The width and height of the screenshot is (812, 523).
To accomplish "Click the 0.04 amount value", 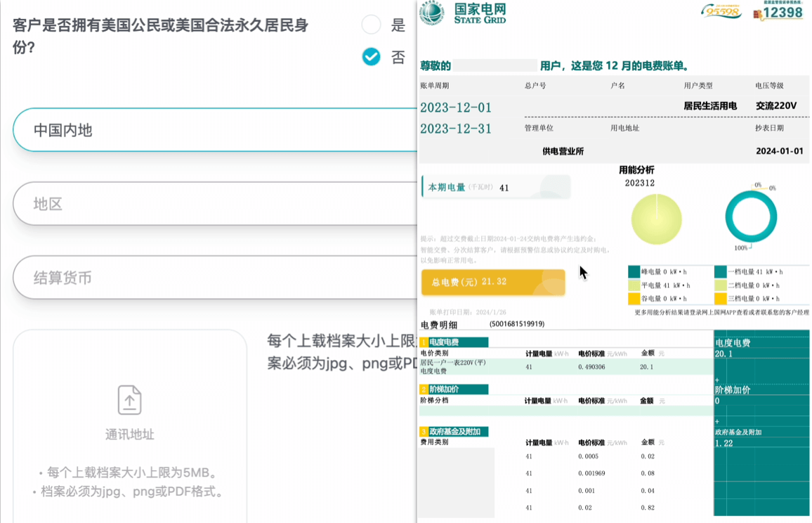I will 648,491.
